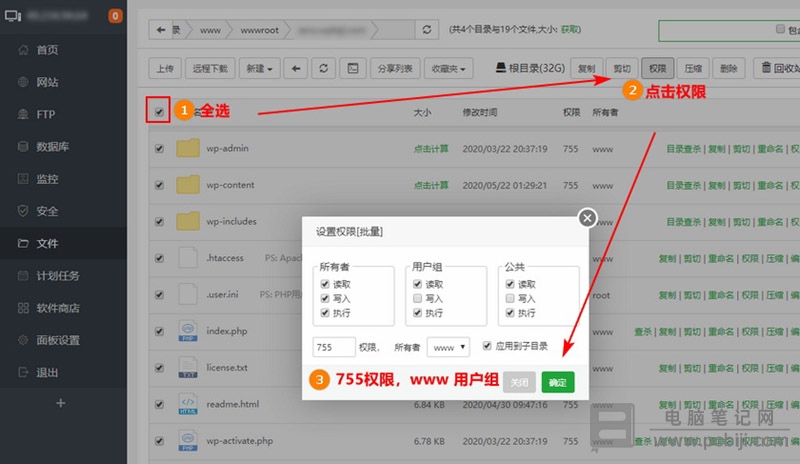Click the 权限 permissions toolbar button
The width and height of the screenshot is (800, 464).
click(x=658, y=68)
